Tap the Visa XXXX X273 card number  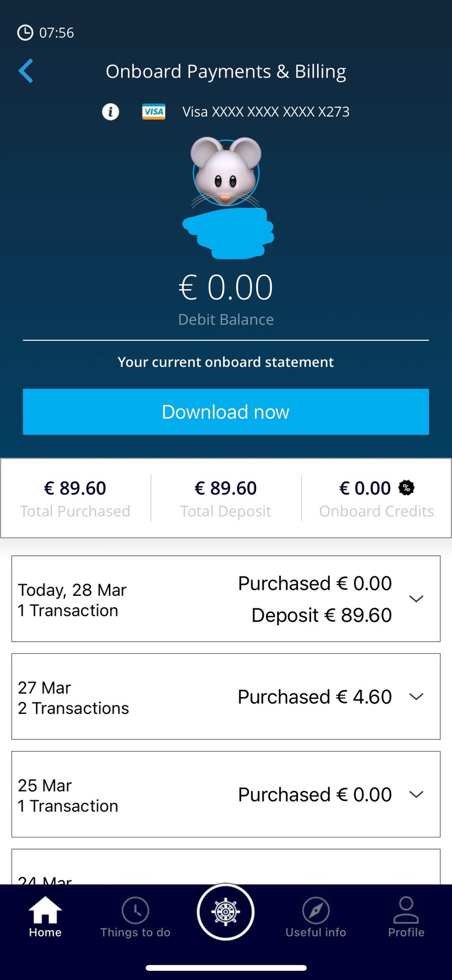[x=266, y=112]
